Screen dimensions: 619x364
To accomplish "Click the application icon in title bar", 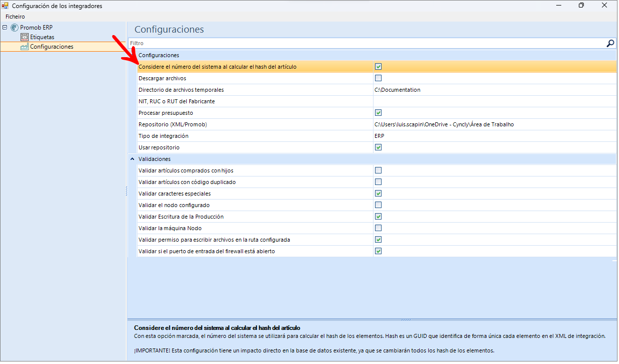I will pyautogui.click(x=5, y=6).
